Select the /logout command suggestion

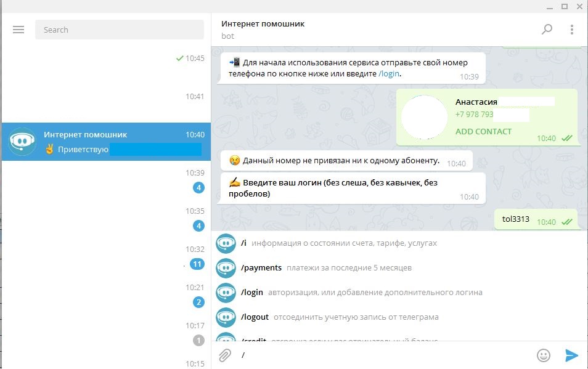pyautogui.click(x=399, y=317)
